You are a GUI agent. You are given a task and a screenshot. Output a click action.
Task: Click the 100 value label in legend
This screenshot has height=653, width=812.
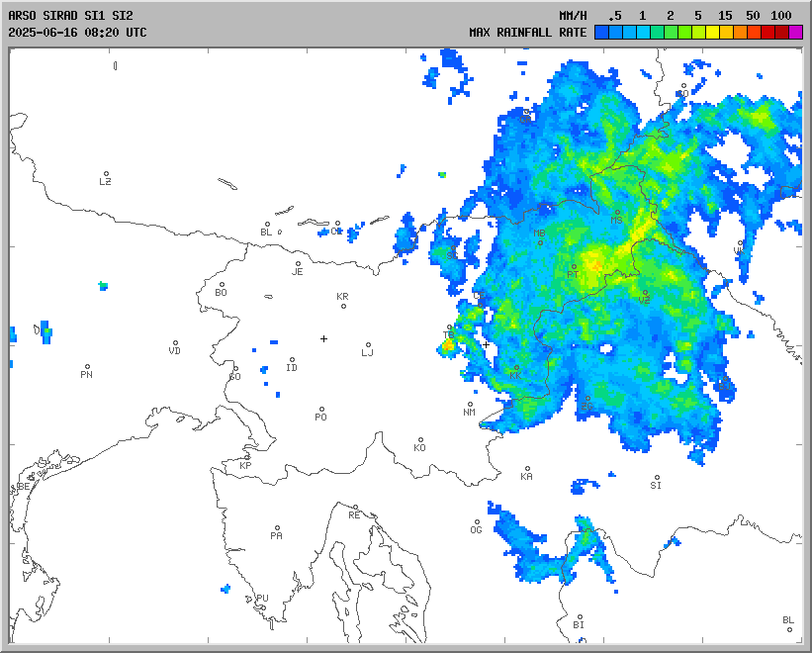click(x=781, y=15)
